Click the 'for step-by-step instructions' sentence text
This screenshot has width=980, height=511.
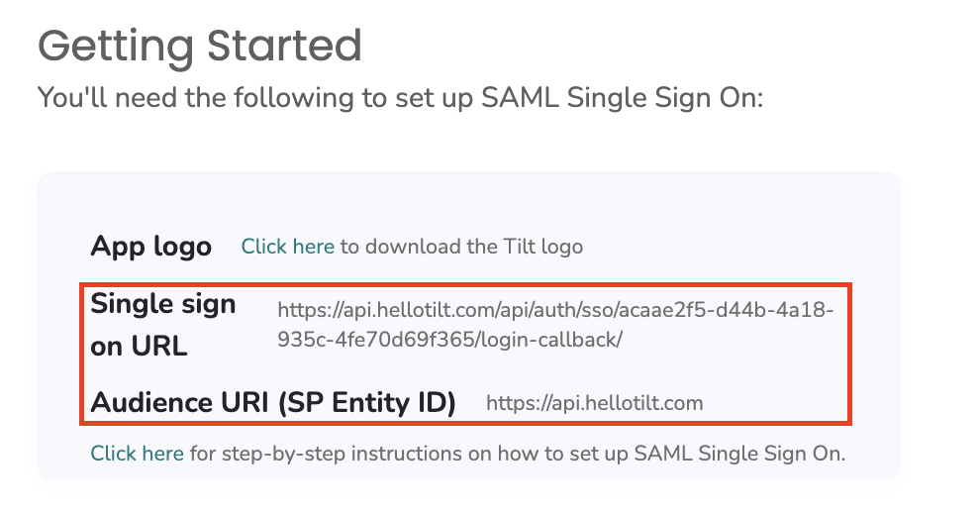pyautogui.click(x=518, y=454)
